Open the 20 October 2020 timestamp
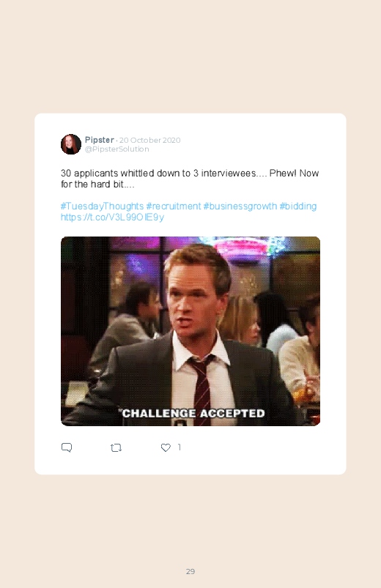The height and width of the screenshot is (588, 381). click(x=149, y=141)
